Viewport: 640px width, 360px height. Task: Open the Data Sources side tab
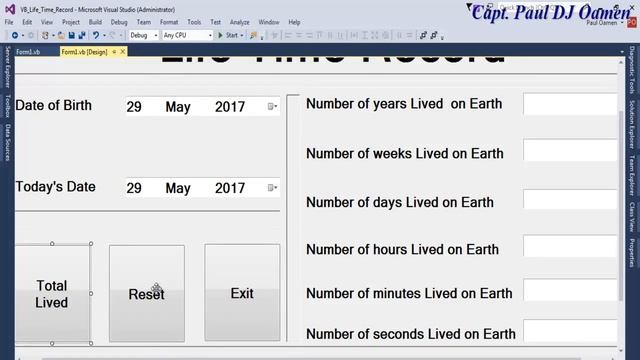coord(7,142)
